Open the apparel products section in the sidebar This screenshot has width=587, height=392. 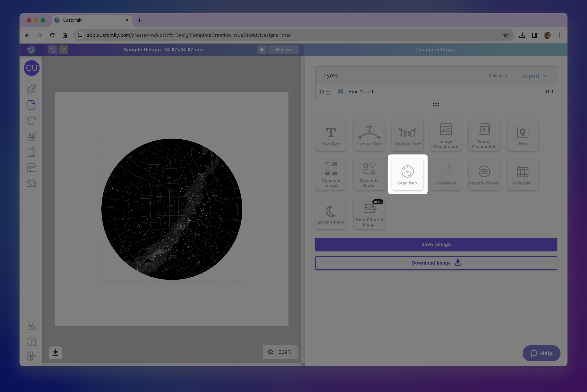pyautogui.click(x=31, y=120)
